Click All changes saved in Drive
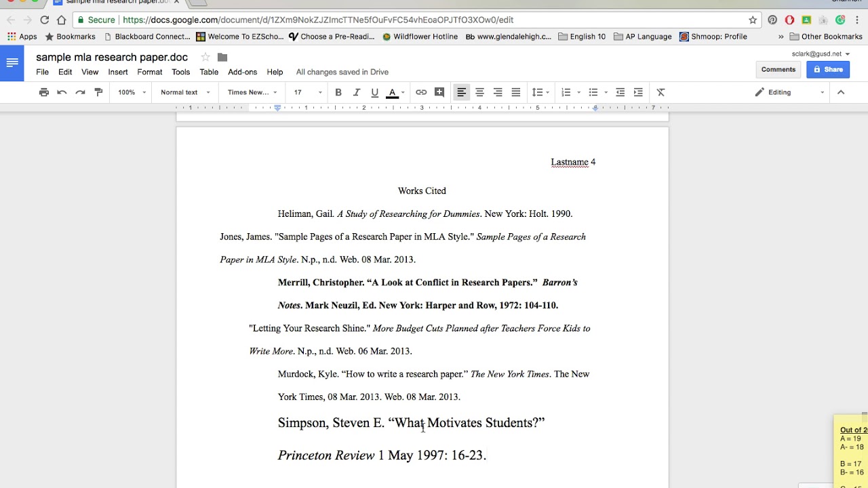This screenshot has height=488, width=868. [342, 72]
